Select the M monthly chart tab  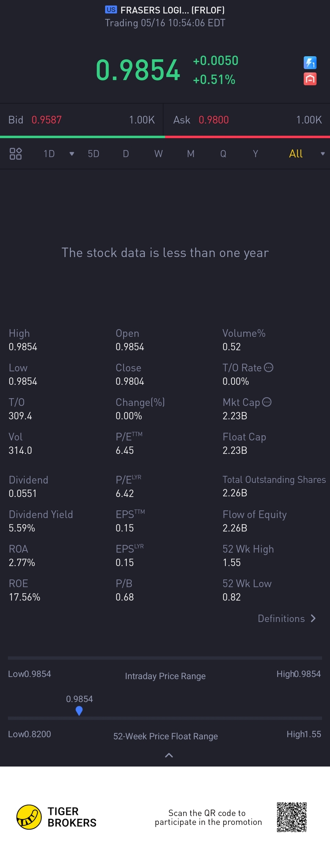pos(191,154)
